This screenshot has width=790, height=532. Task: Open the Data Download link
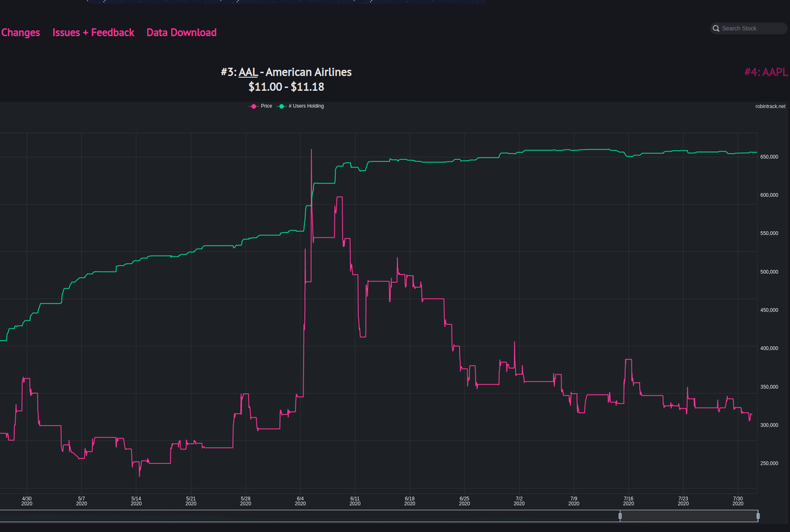coord(182,32)
